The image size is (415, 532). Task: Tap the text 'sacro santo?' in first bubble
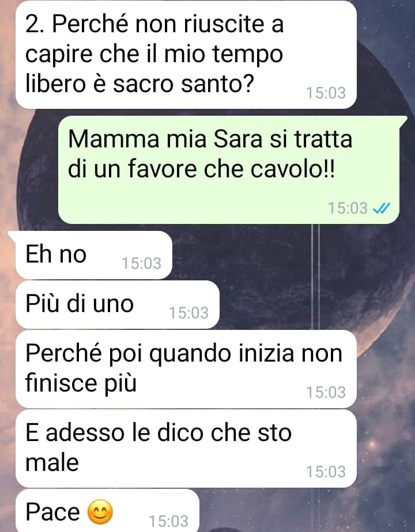point(183,84)
